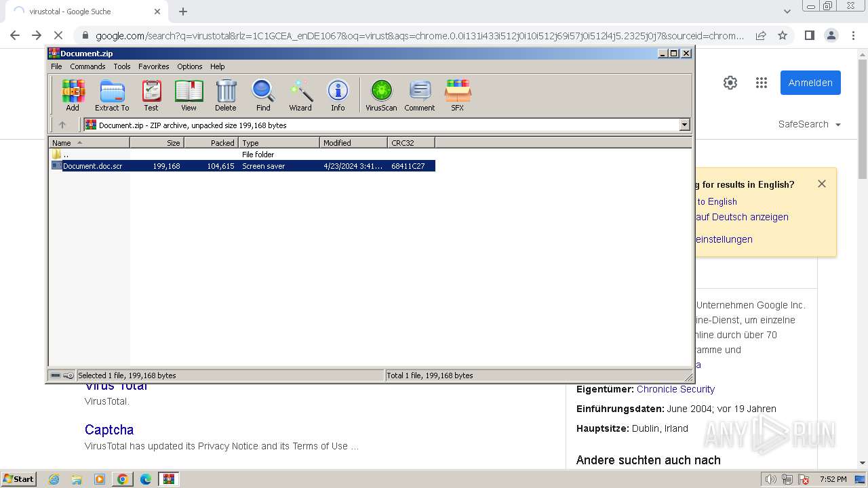Open Chrome from the taskbar
The width and height of the screenshot is (868, 488).
point(123,479)
